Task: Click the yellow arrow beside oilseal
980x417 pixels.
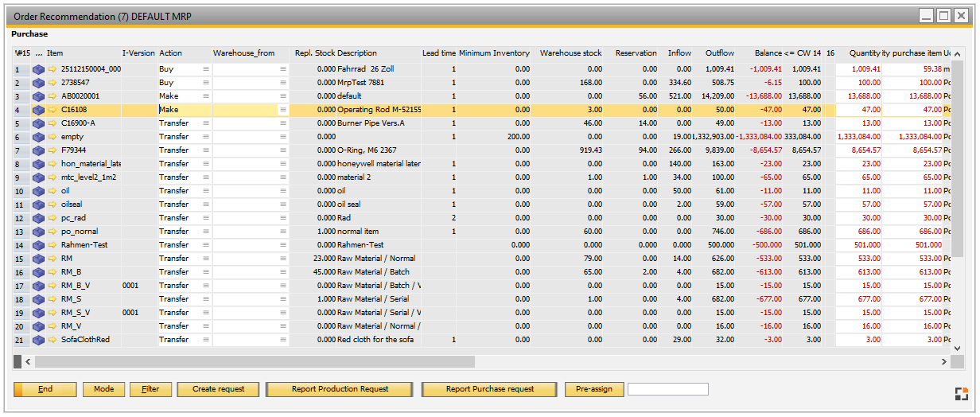Action: tap(52, 205)
